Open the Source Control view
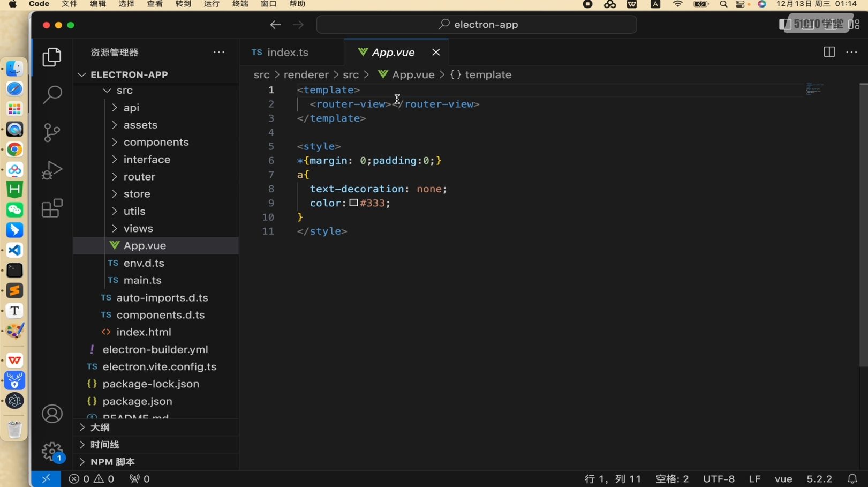 52,132
